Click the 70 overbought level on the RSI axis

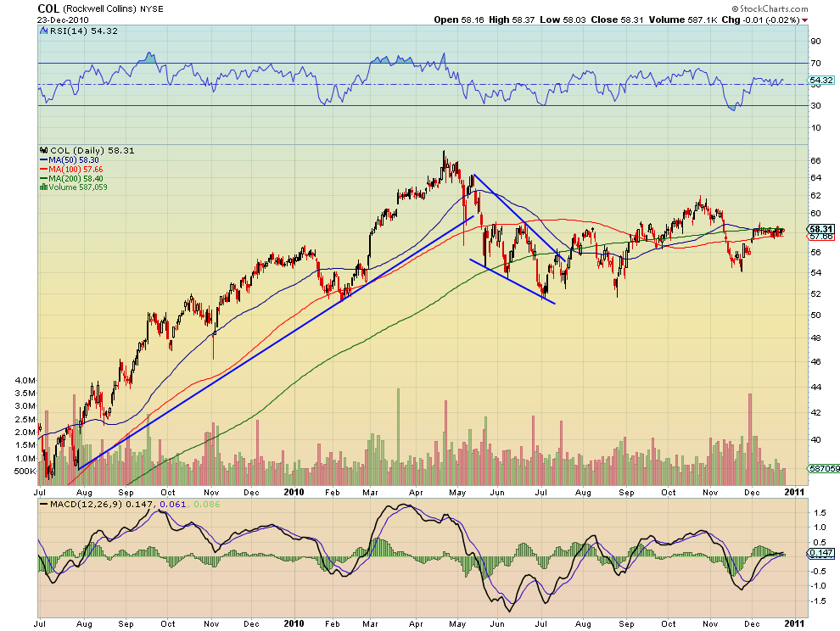coord(815,64)
